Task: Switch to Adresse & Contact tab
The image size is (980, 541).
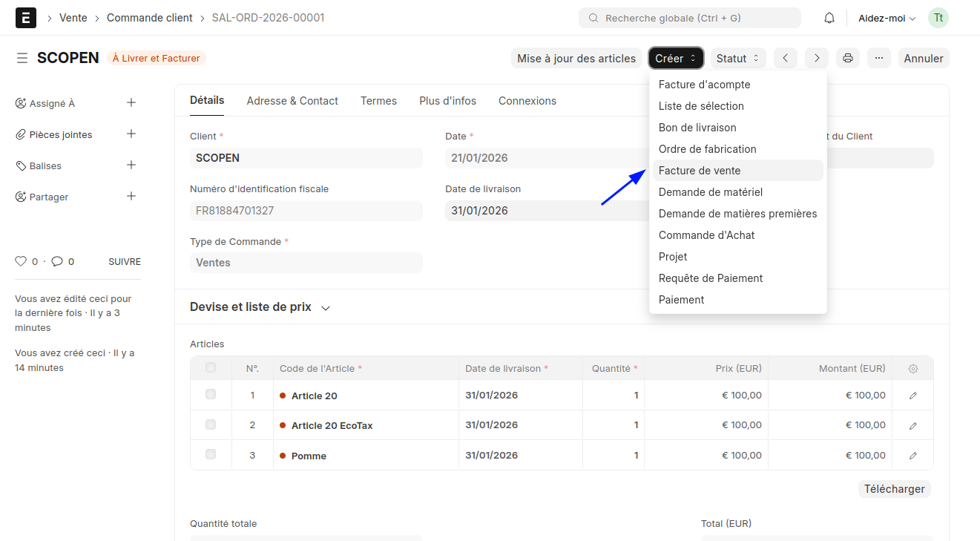Action: coord(292,101)
